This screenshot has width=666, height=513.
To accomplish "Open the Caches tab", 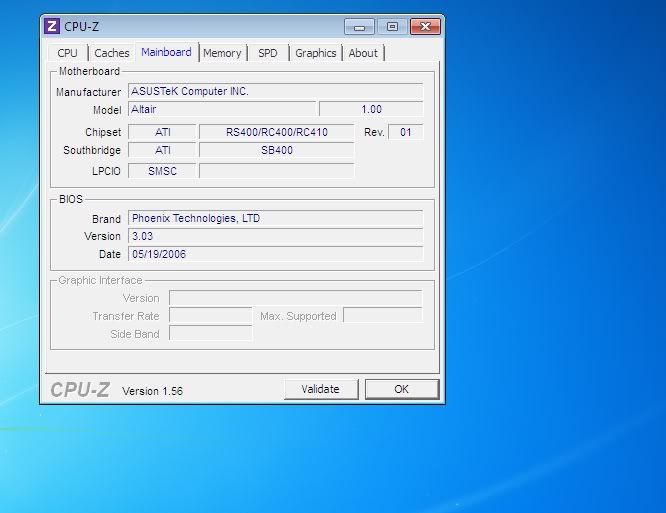I will [112, 53].
